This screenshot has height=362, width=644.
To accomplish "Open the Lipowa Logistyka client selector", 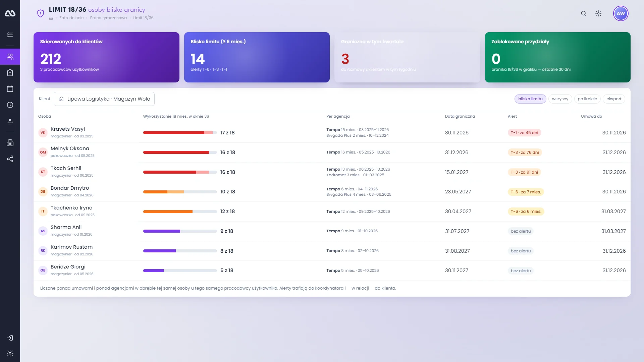I will pos(104,99).
